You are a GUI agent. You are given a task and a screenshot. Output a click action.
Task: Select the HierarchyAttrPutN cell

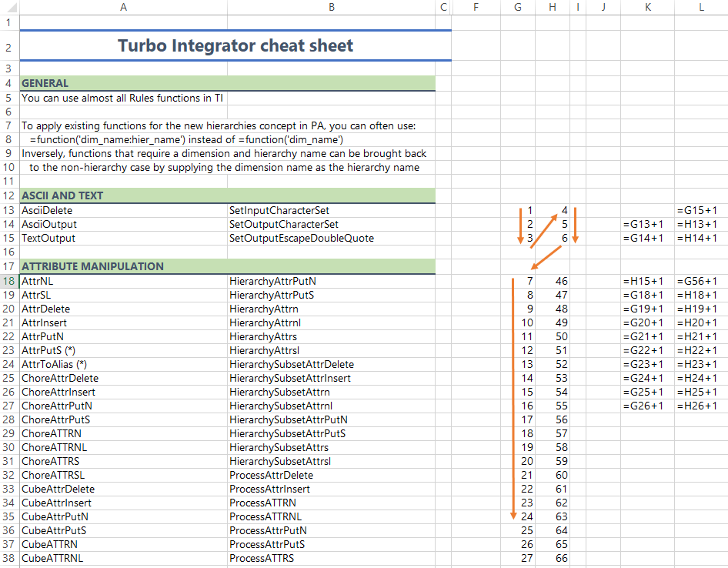332,282
